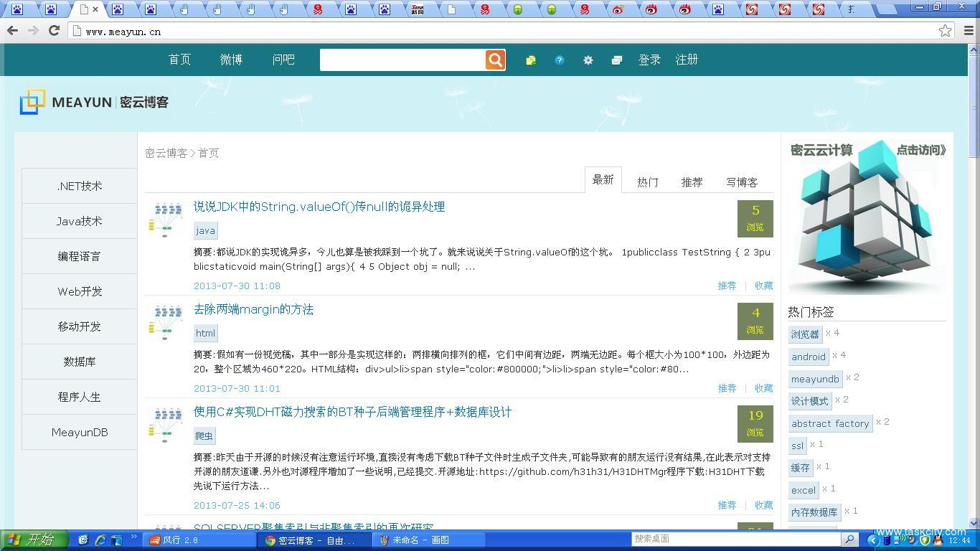
Task: Select the 热门 tab
Action: (x=647, y=182)
